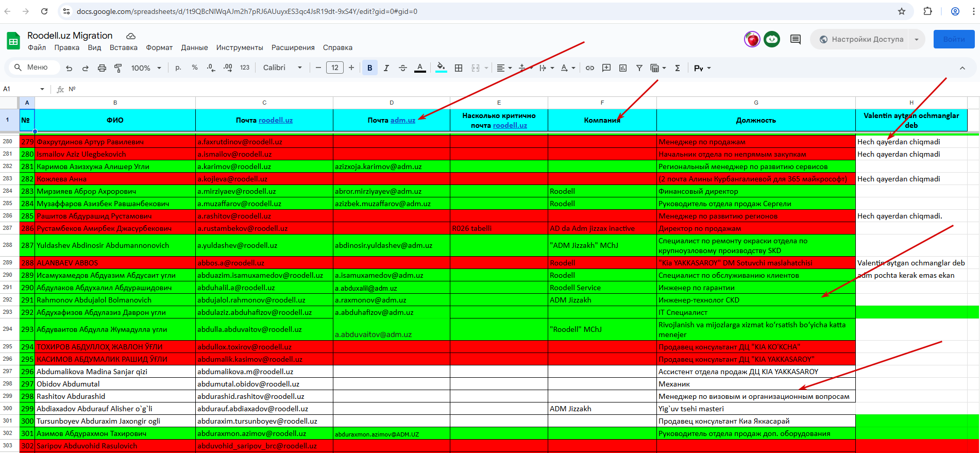This screenshot has height=453, width=980.
Task: Apply currency format with the р. button
Action: (178, 68)
